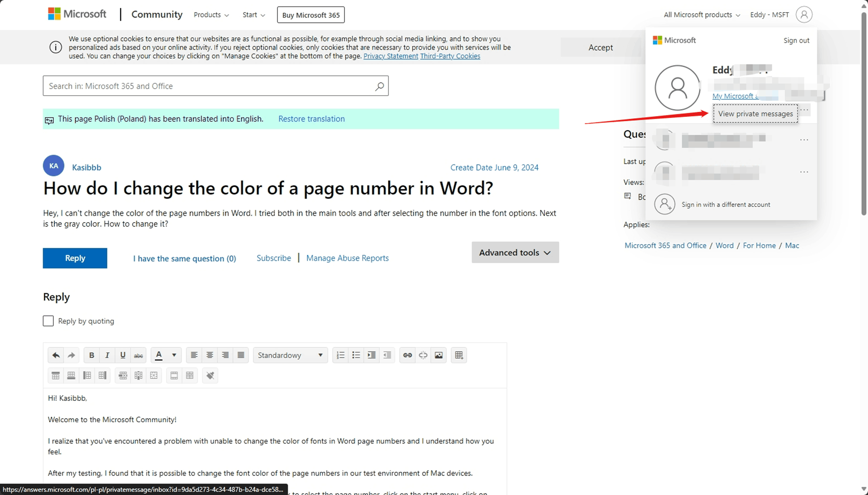Apply strikethrough formatting
The width and height of the screenshot is (868, 495).
click(x=138, y=355)
